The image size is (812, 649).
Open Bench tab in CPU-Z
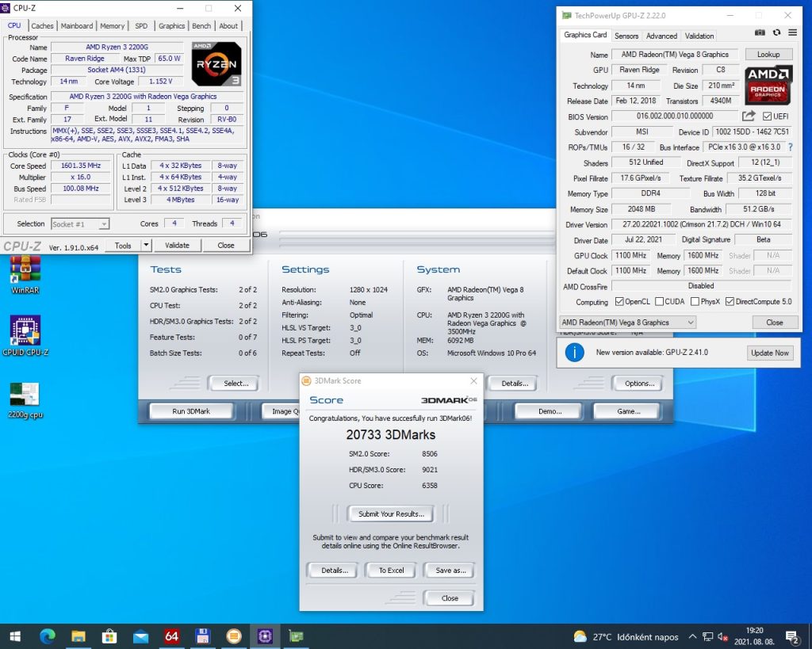[201, 26]
